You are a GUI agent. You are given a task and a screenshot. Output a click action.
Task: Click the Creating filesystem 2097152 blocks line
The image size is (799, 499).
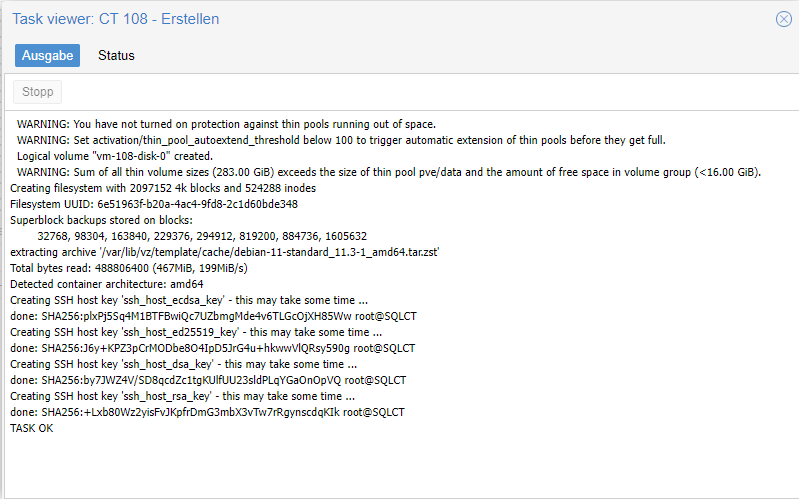(x=163, y=188)
